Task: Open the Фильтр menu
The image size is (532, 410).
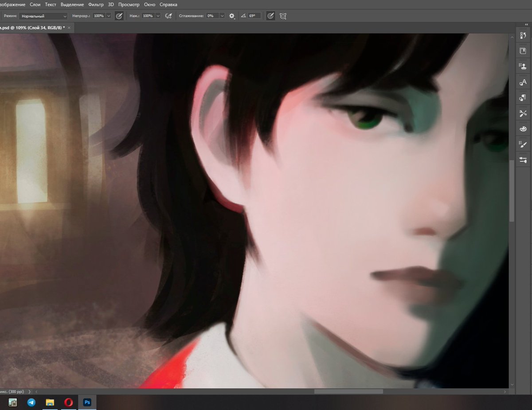Action: point(96,4)
